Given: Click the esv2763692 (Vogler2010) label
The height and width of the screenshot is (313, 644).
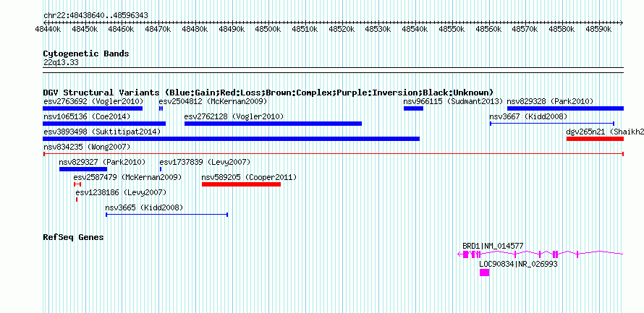Looking at the screenshot, I should point(93,101).
